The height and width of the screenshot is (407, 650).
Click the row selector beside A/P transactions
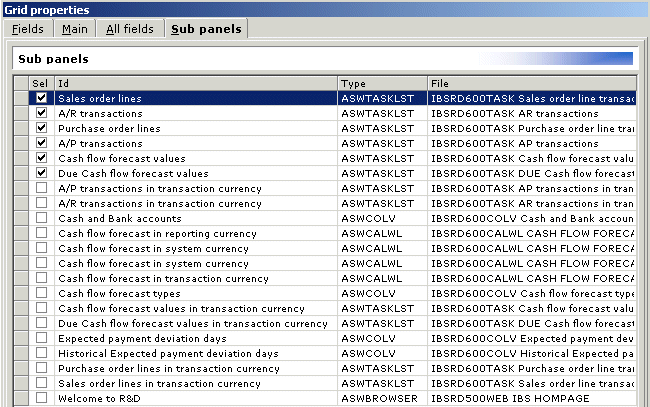click(21, 144)
